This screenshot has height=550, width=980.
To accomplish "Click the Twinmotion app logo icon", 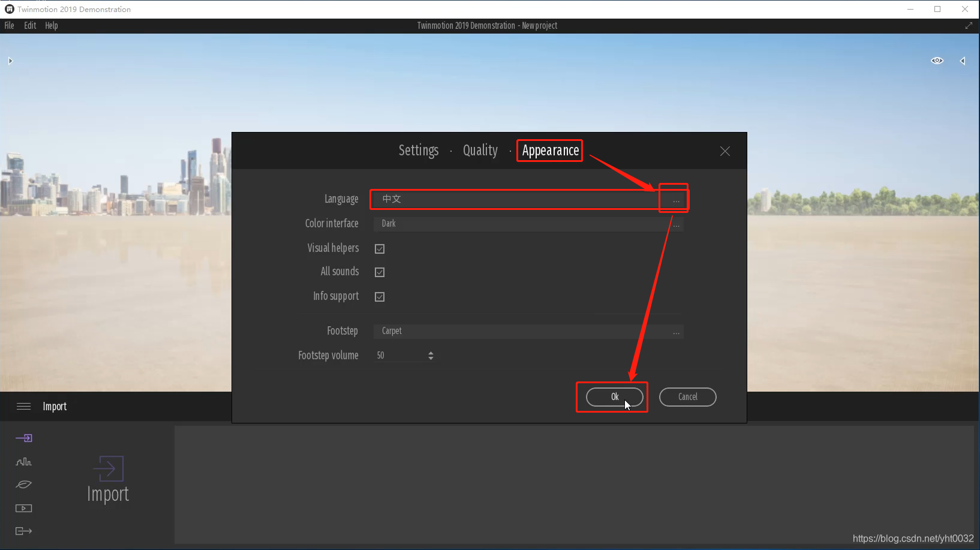I will (x=9, y=9).
